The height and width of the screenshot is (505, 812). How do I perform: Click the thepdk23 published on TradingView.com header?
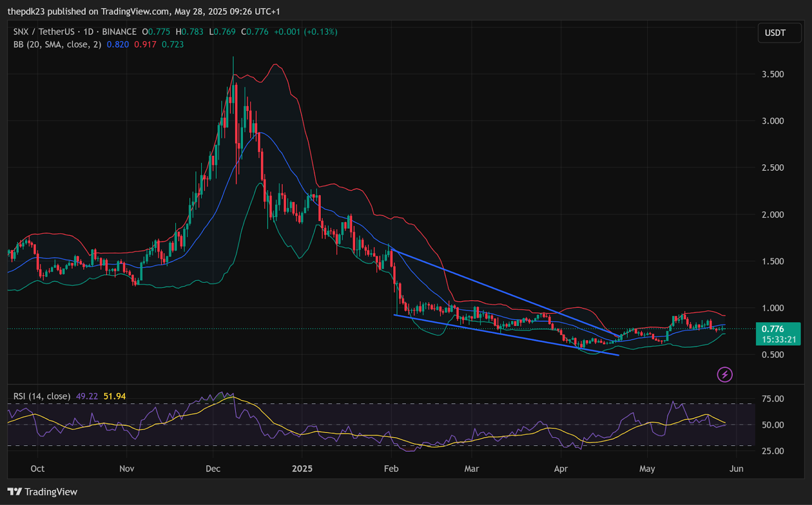click(x=144, y=11)
